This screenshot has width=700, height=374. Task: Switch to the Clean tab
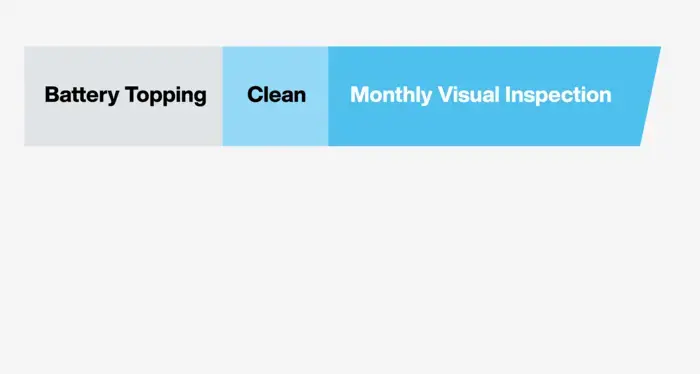pyautogui.click(x=275, y=96)
